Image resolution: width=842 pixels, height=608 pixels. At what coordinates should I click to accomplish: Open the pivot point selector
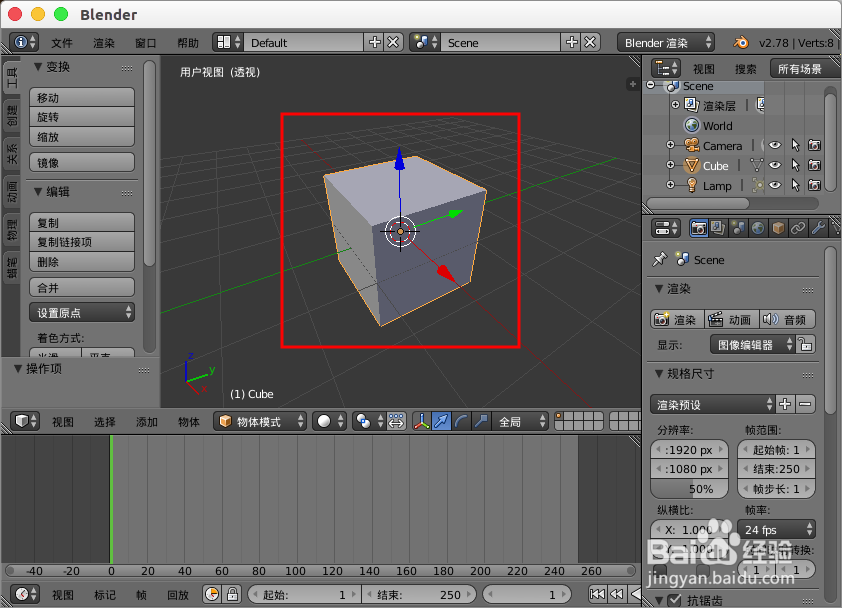pos(369,422)
